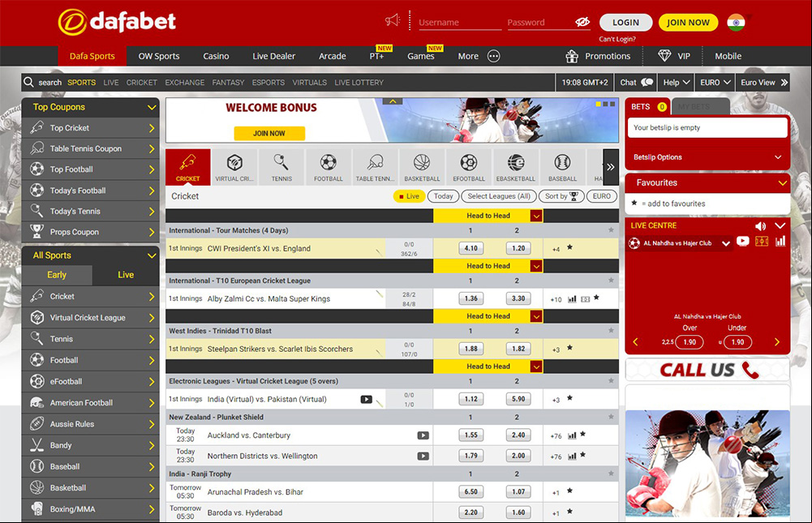Open the Help dropdown
The image size is (812, 523).
[677, 83]
